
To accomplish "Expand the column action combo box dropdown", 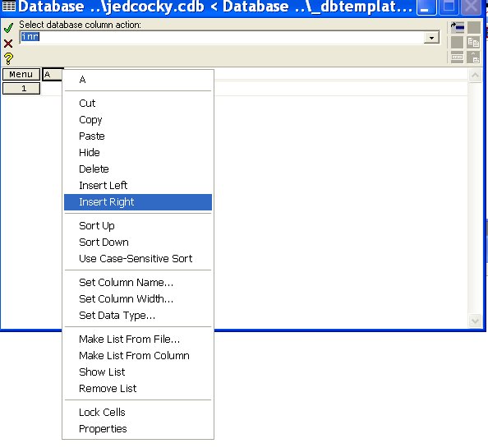I will point(431,38).
